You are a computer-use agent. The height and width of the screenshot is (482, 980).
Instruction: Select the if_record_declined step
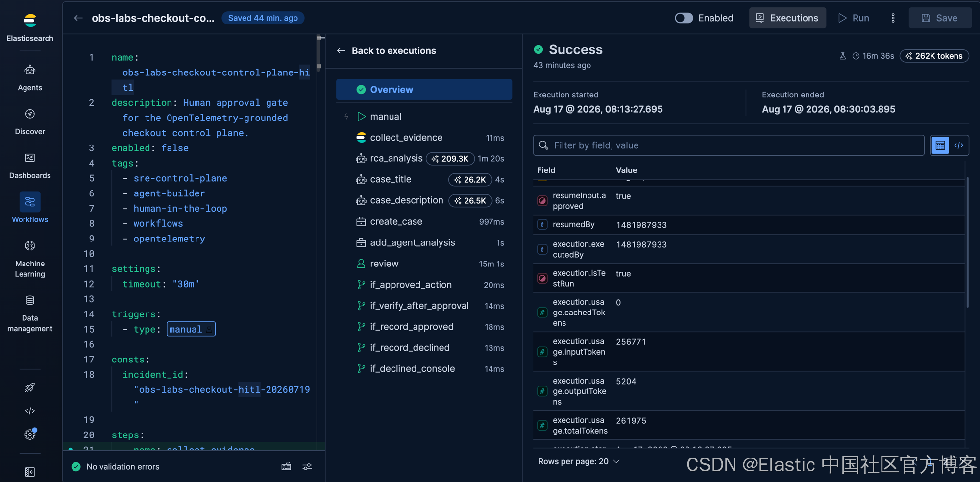pyautogui.click(x=424, y=348)
